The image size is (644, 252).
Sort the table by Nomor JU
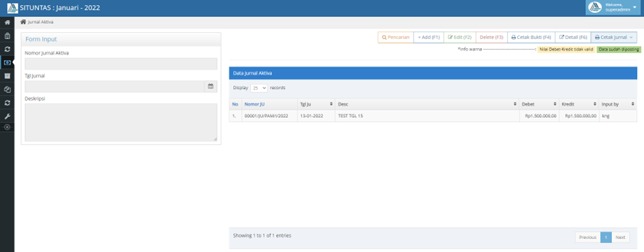[269, 104]
